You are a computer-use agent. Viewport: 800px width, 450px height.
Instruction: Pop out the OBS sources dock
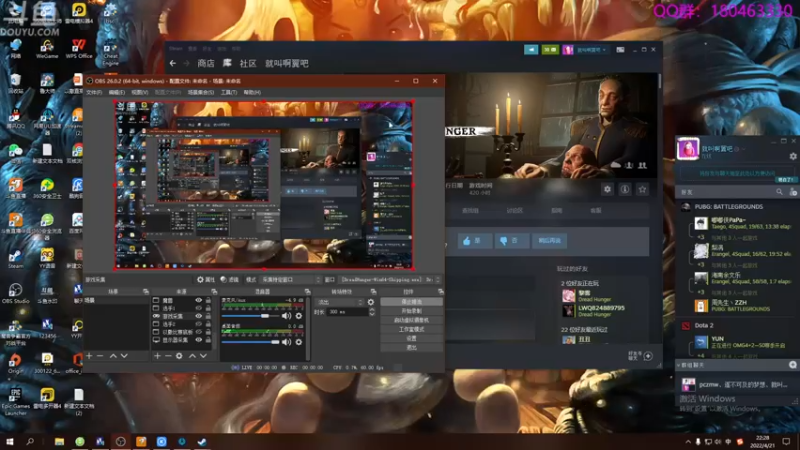coord(214,291)
